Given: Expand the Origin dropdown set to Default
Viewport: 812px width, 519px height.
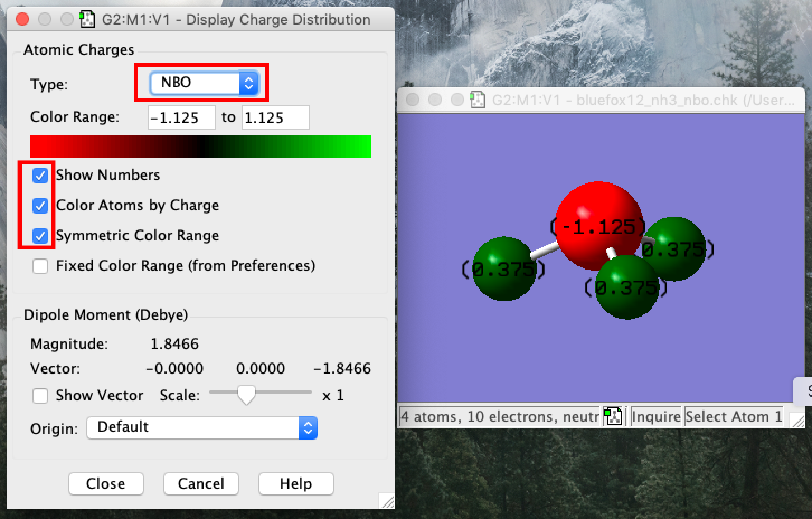Looking at the screenshot, I should 202,428.
